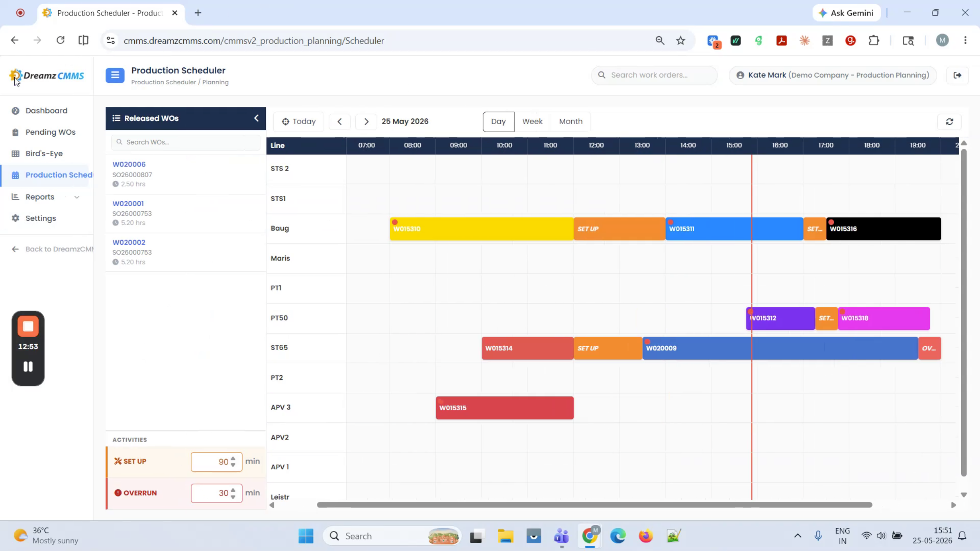Click the DreamzCMMS logo
Image resolution: width=980 pixels, height=551 pixels.
[47, 76]
